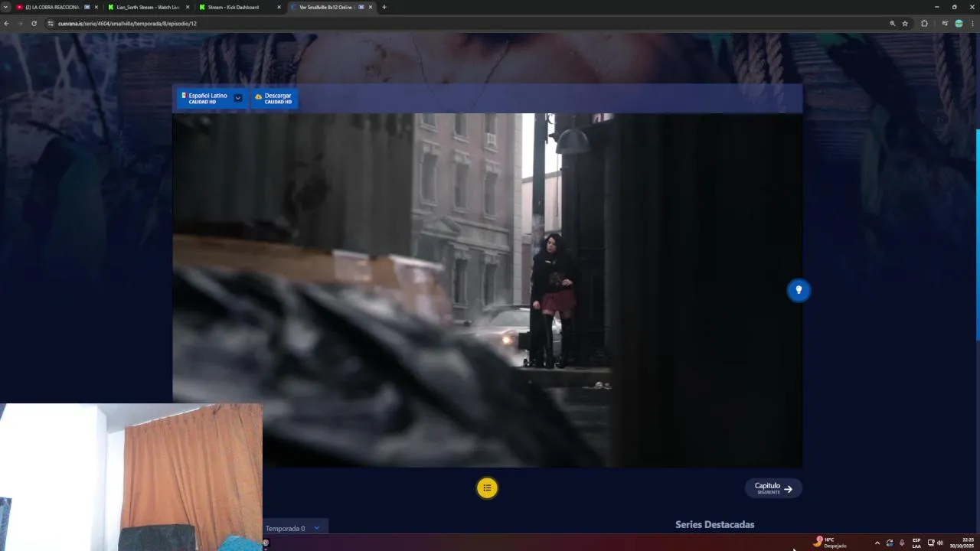Open the volume speaker tray icon
Screen dimensions: 980x551
tap(940, 543)
